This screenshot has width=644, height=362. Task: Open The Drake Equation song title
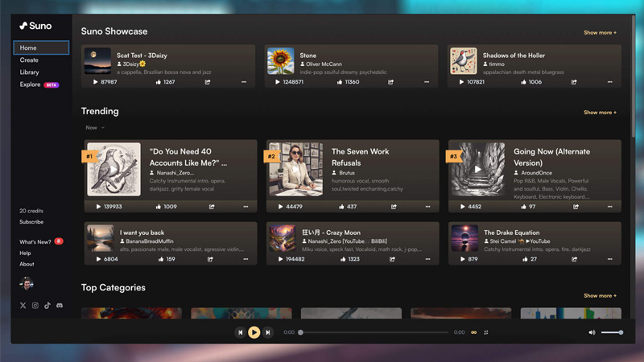pos(511,232)
